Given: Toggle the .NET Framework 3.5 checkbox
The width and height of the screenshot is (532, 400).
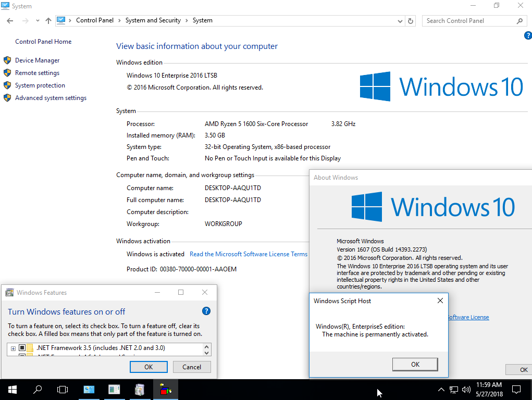Looking at the screenshot, I should (22, 348).
